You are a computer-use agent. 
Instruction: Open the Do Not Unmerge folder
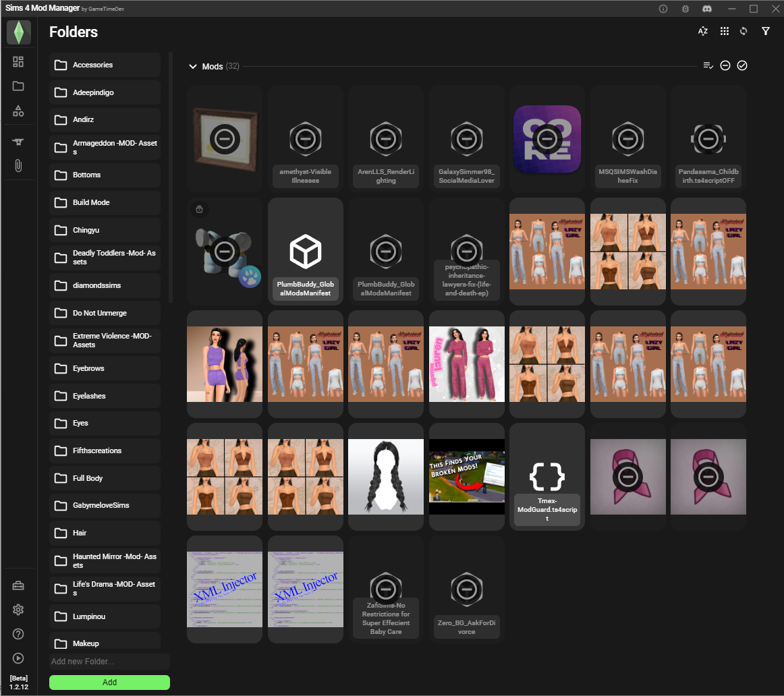[x=105, y=314]
